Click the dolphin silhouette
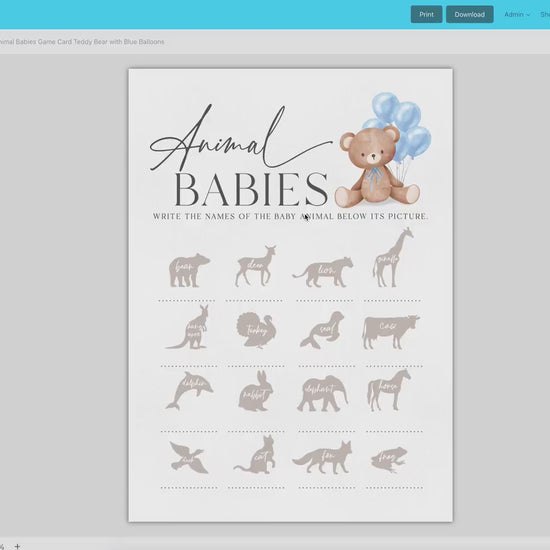The width and height of the screenshot is (550, 550). tap(189, 390)
